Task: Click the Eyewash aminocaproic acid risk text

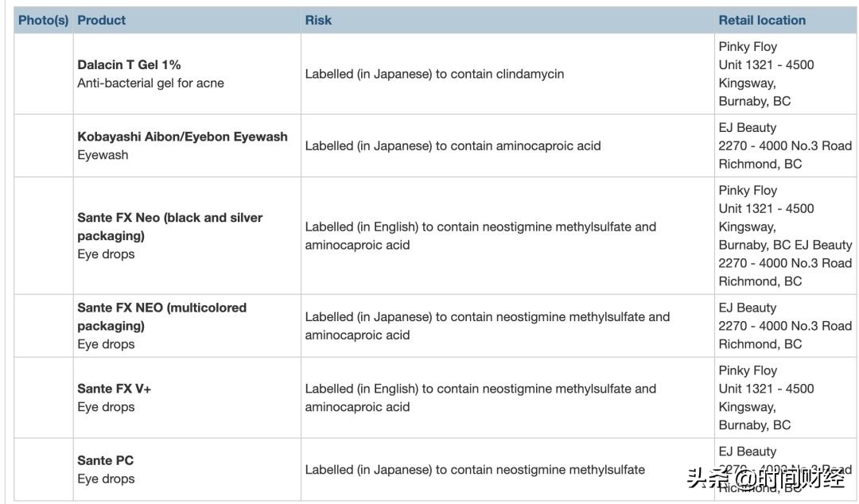Action: tap(453, 145)
